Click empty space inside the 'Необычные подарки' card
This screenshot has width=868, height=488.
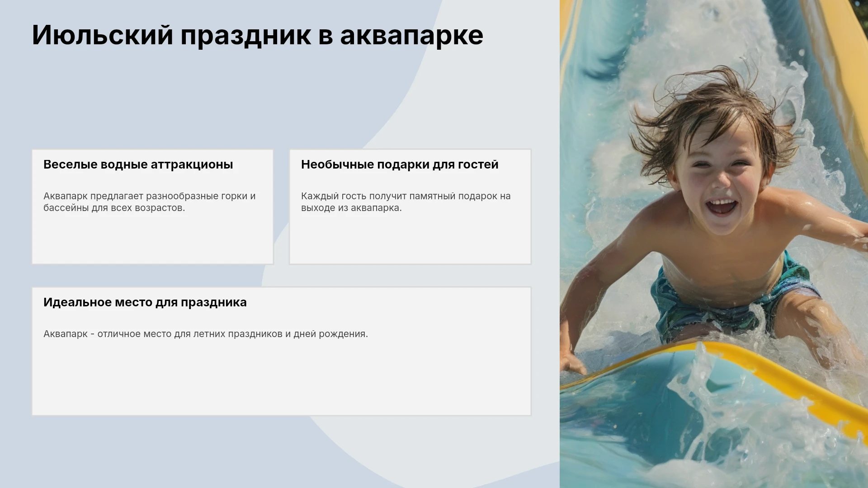(410, 239)
